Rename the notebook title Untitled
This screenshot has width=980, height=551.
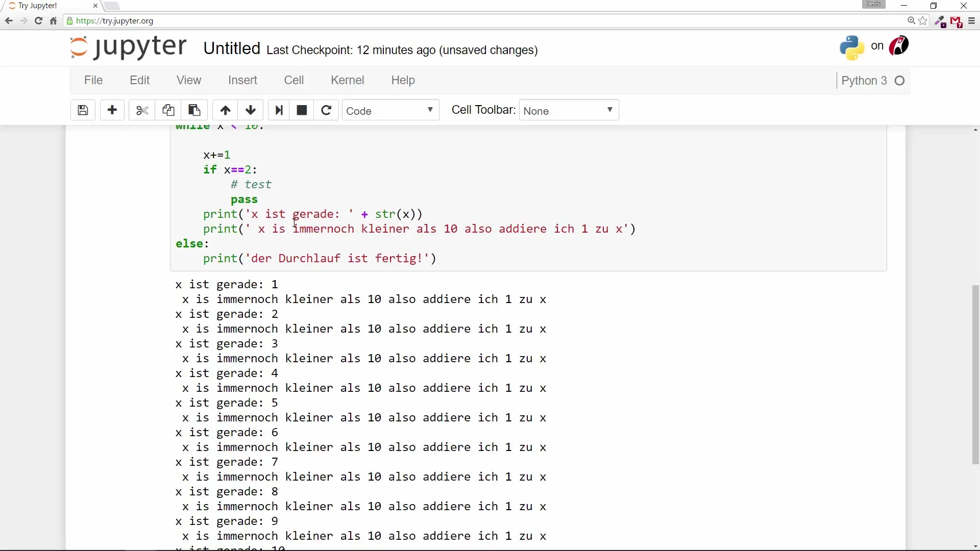coord(232,48)
